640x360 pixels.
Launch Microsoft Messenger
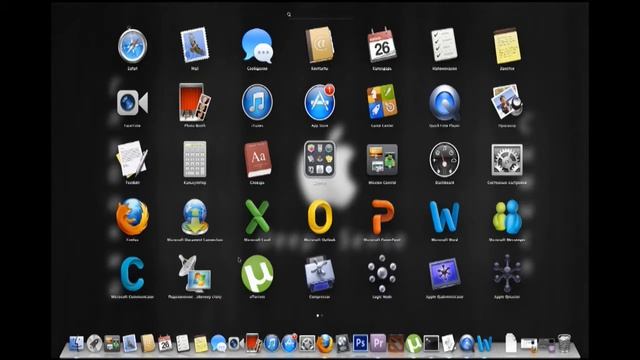click(x=507, y=217)
